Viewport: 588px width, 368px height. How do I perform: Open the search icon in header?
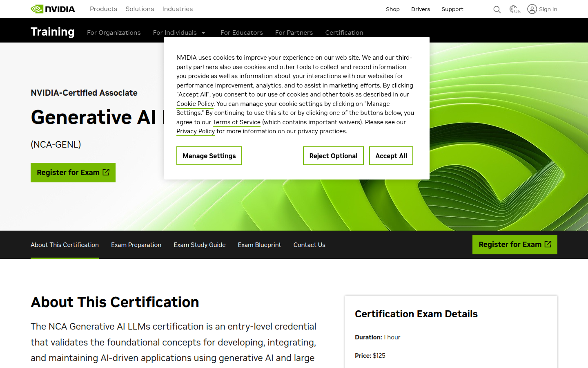click(x=497, y=9)
